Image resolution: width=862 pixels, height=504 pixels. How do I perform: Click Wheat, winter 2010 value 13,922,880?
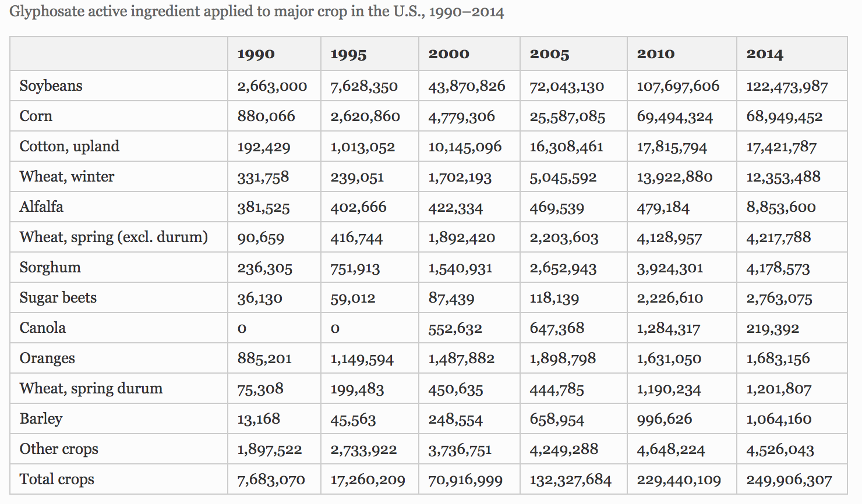point(674,178)
